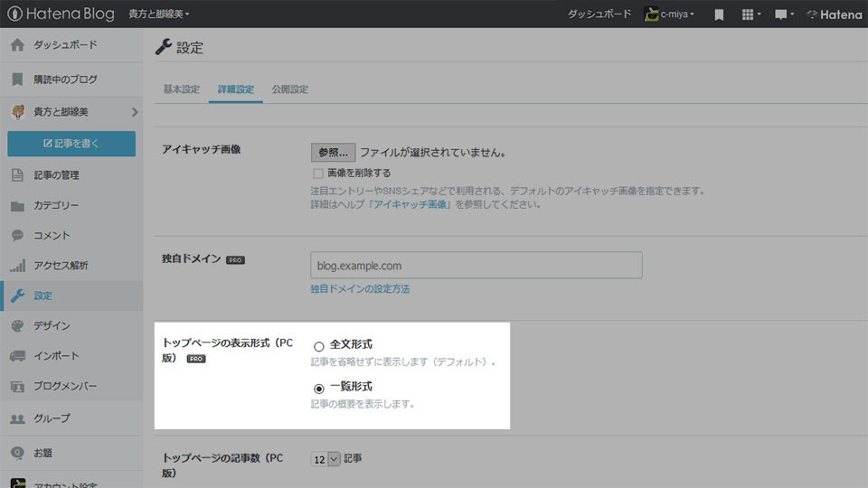Click the bookmark icon in the header

719,14
